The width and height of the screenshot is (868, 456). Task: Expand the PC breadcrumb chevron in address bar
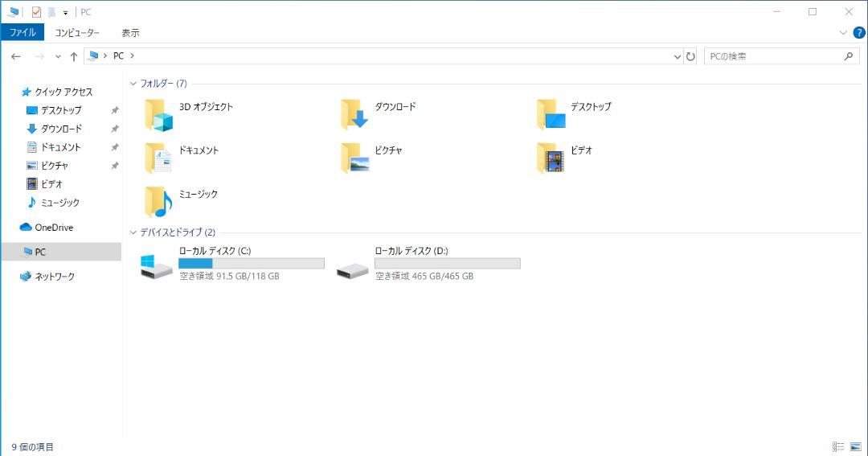pyautogui.click(x=132, y=56)
